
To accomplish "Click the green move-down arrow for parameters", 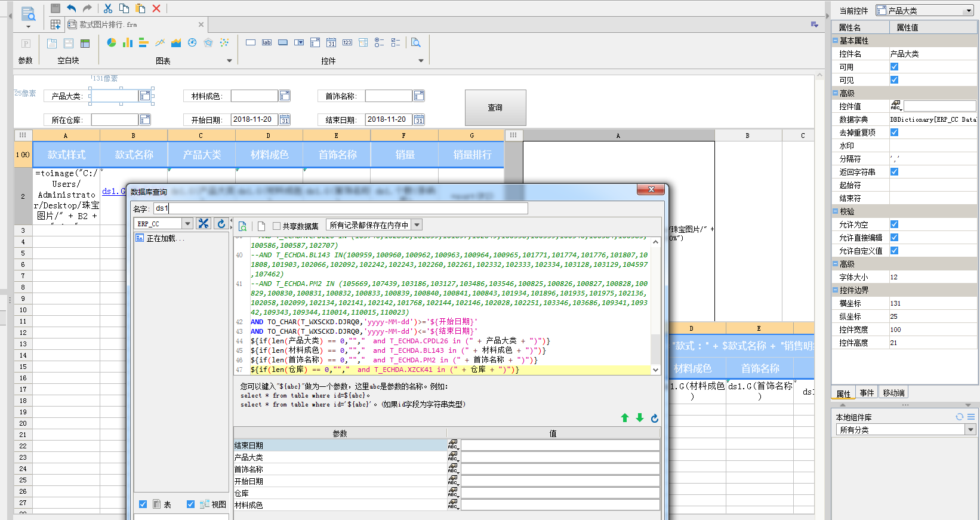I will (640, 418).
